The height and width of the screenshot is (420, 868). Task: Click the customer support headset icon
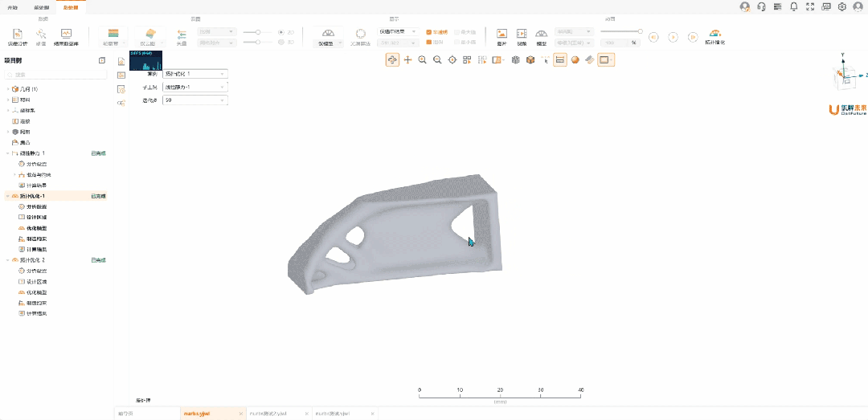pyautogui.click(x=761, y=6)
